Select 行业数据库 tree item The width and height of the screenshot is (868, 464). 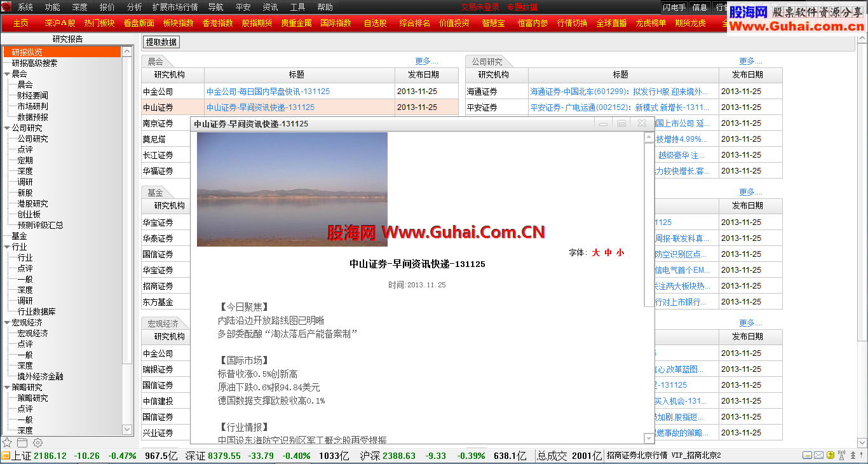click(x=36, y=311)
